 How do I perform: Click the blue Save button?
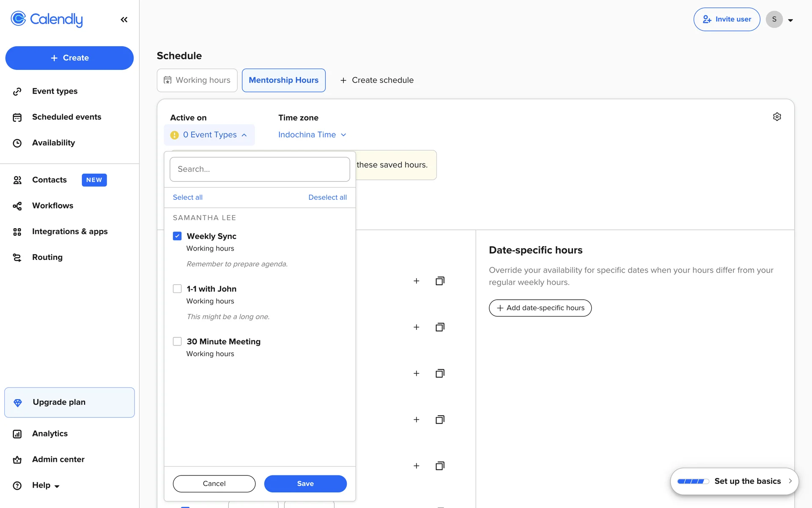coord(305,483)
